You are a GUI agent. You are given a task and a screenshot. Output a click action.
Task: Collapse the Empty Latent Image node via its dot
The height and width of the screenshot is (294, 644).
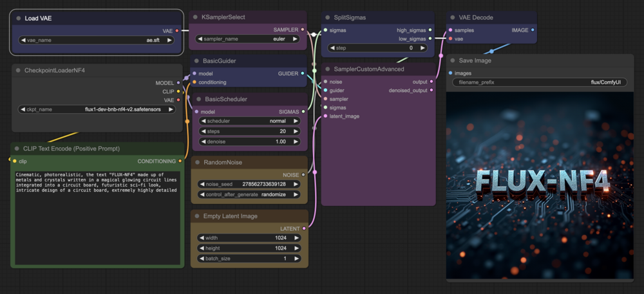[197, 216]
